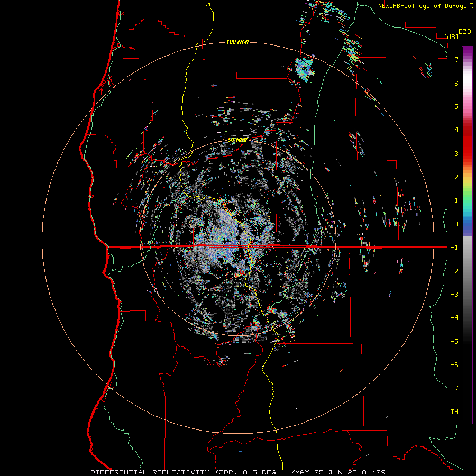This screenshot has height=476, width=476.
Task: Click the 25 JUN 25 04:09 timestamp
Action: click(349, 472)
